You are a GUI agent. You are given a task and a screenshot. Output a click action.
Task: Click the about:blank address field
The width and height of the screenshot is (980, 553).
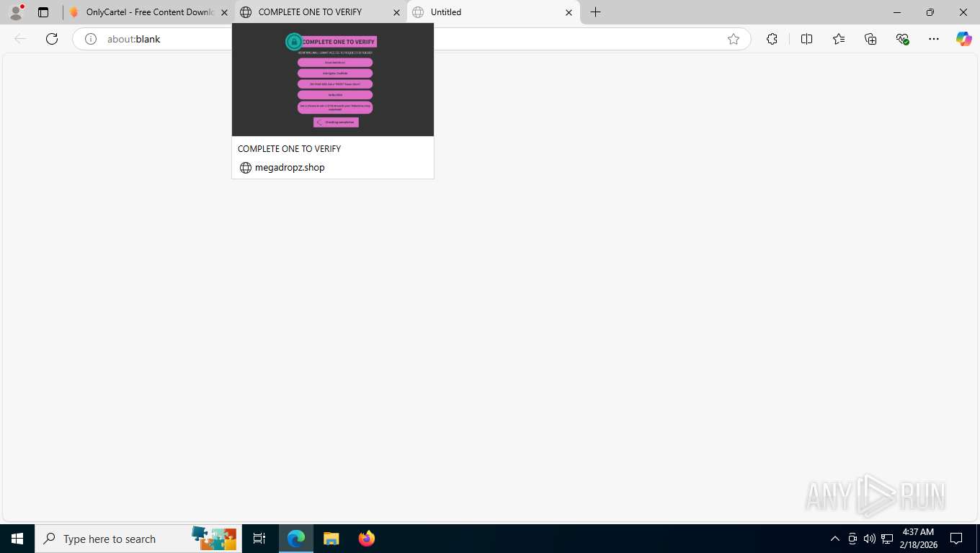coord(411,39)
